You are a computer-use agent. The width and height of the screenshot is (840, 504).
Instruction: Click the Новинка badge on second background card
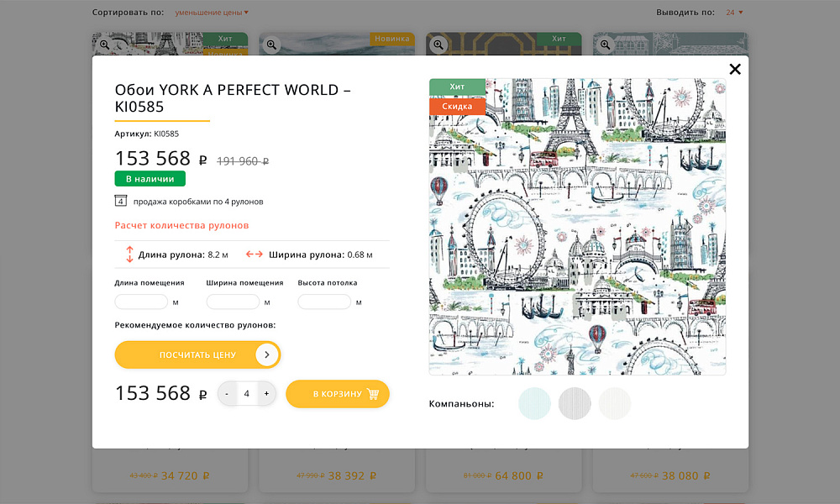pos(392,39)
